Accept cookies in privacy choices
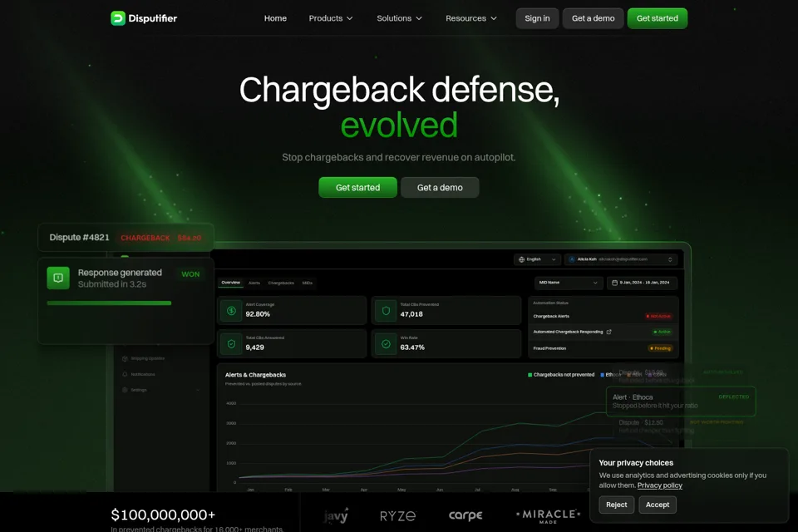The height and width of the screenshot is (532, 798). [x=658, y=505]
